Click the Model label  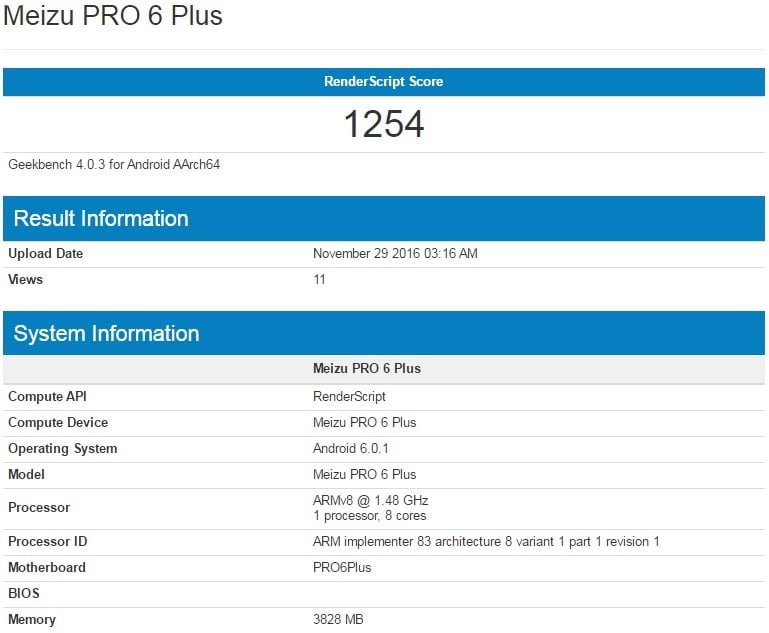pyautogui.click(x=26, y=474)
